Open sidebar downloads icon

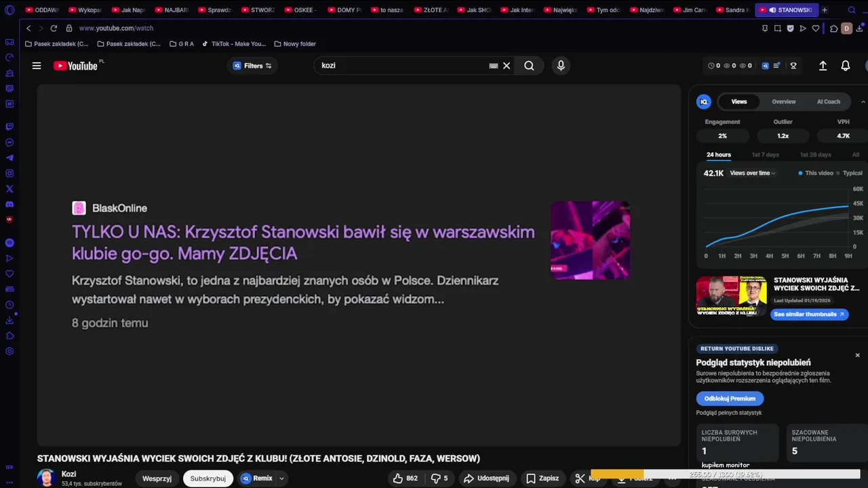coord(9,321)
